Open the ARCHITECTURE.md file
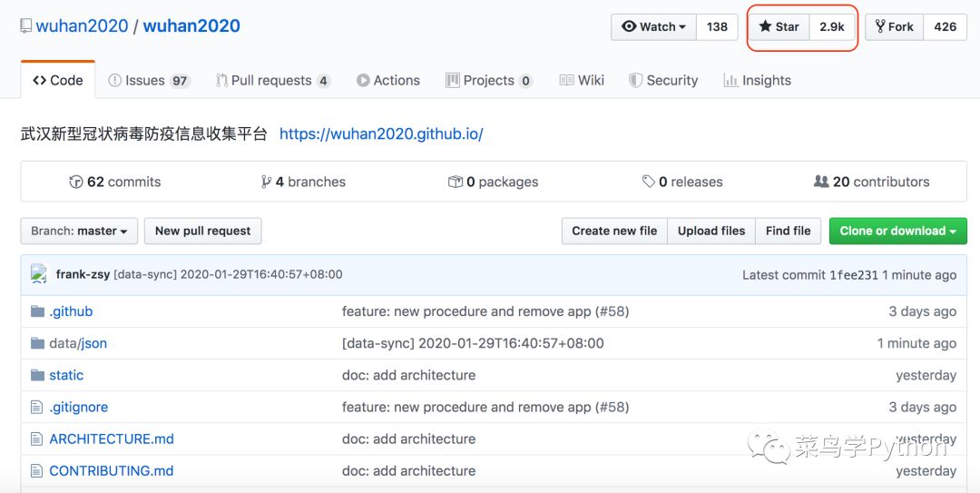 112,439
